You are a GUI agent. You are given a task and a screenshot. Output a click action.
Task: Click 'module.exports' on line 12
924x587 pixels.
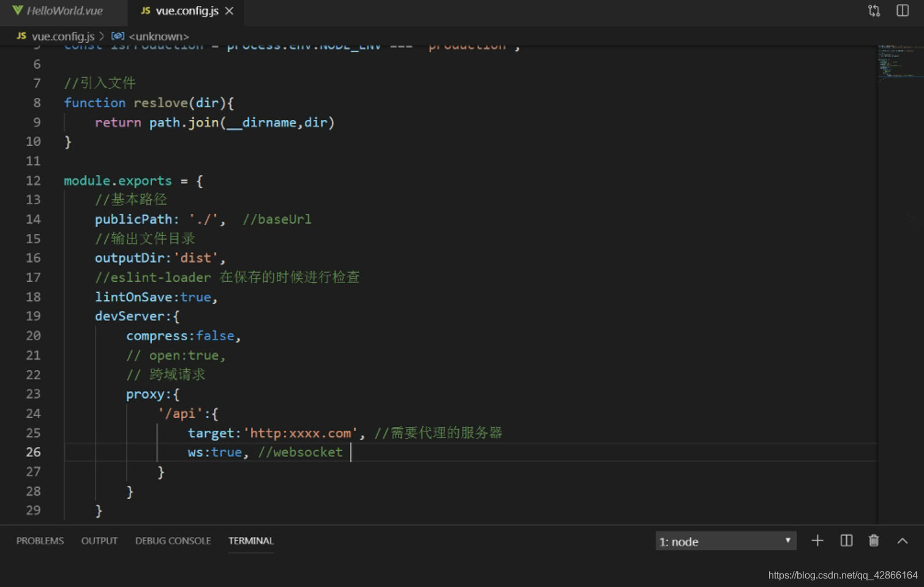pyautogui.click(x=118, y=181)
